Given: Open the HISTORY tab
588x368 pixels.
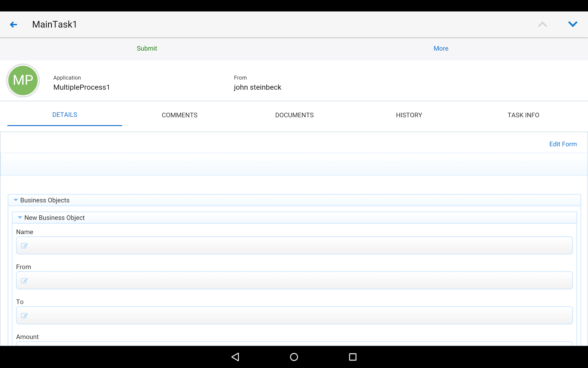Looking at the screenshot, I should coord(409,115).
